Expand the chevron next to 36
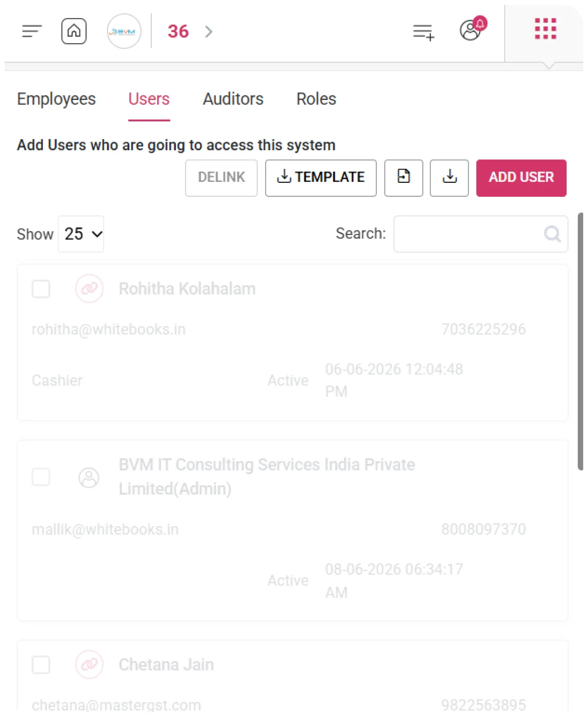Screen dimensions: 588x717 (208, 32)
